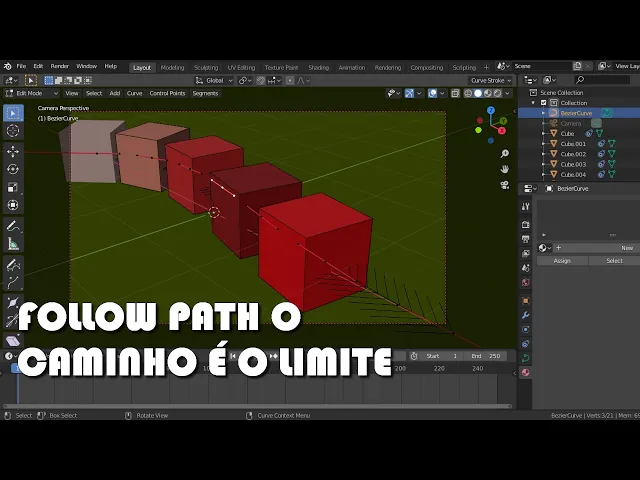The height and width of the screenshot is (480, 640).
Task: Select the curve Draw tool
Action: pos(13,264)
